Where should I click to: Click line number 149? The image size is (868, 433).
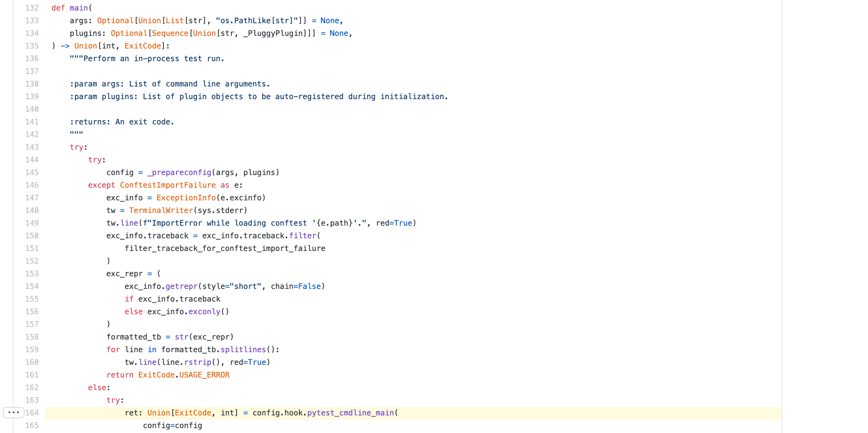coord(32,223)
